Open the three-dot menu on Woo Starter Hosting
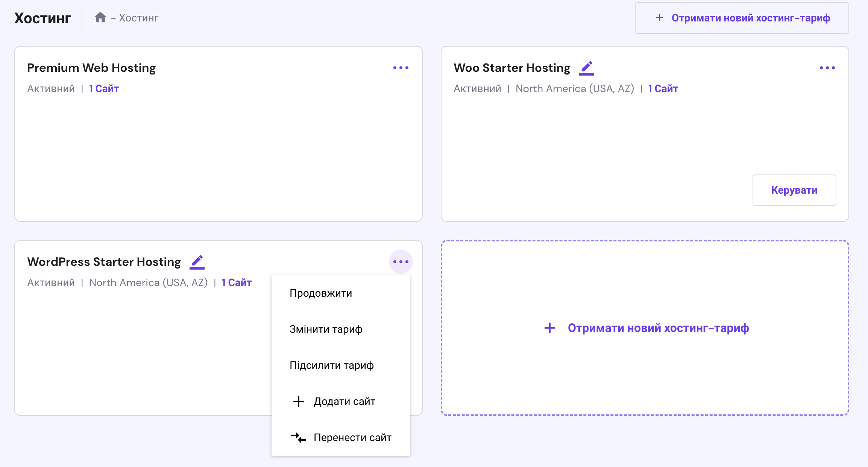The height and width of the screenshot is (467, 868). 828,68
